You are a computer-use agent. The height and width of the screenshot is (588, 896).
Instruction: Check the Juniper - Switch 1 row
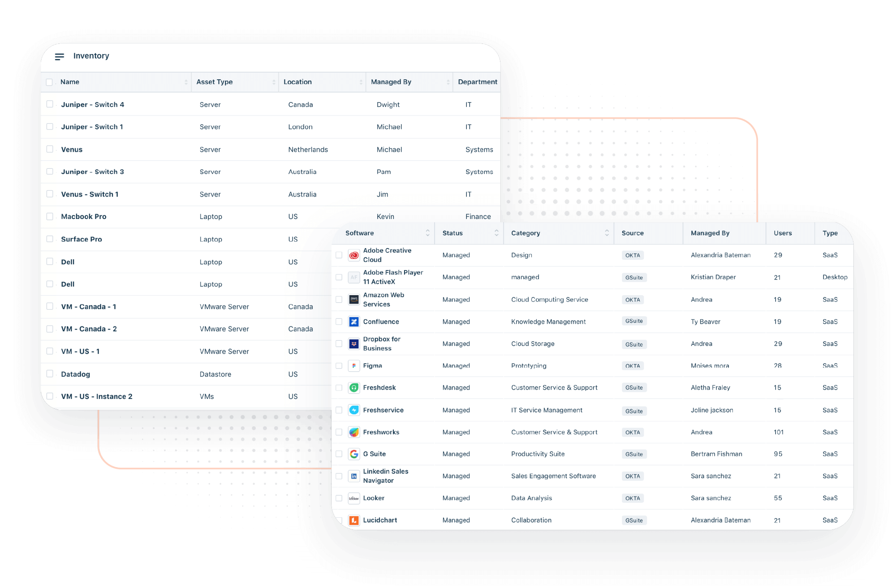pyautogui.click(x=50, y=127)
